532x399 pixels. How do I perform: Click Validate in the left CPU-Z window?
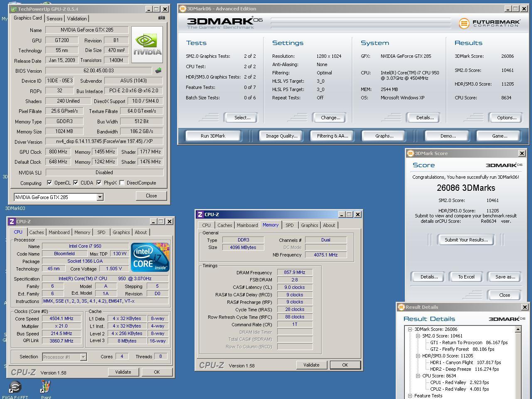click(x=123, y=372)
